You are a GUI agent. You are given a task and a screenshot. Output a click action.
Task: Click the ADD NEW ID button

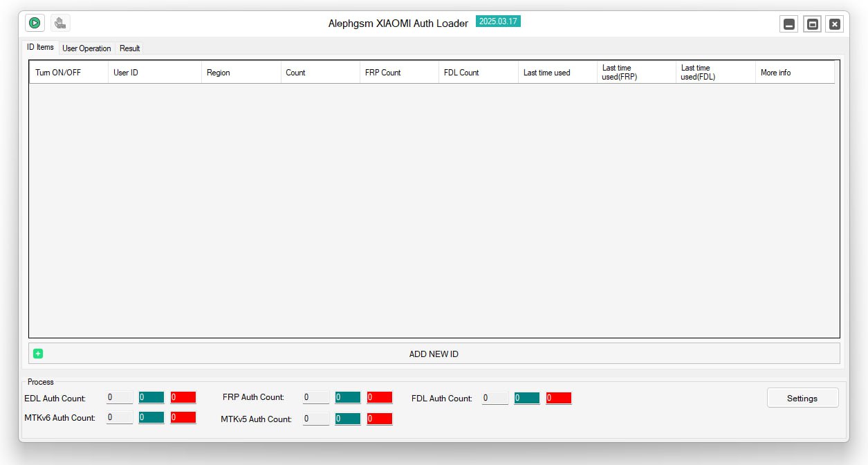(x=434, y=354)
